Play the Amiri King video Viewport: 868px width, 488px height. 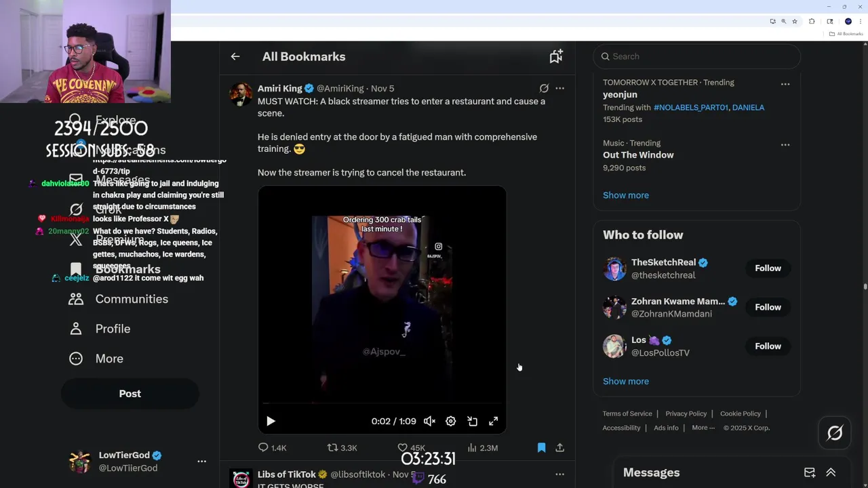(271, 421)
